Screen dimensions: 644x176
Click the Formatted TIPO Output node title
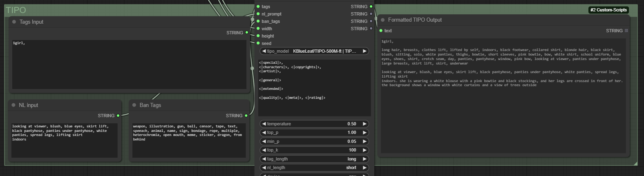[415, 20]
